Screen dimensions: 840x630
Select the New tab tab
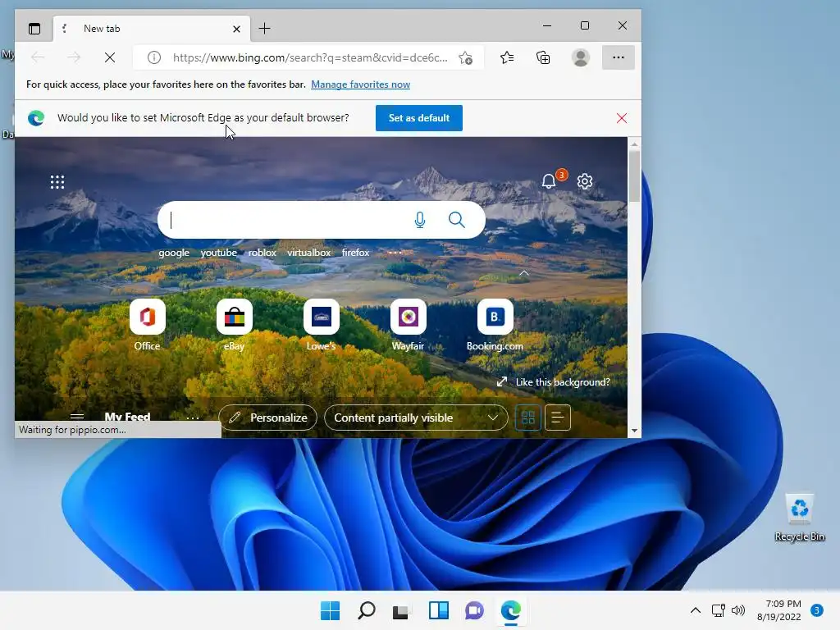(152, 29)
